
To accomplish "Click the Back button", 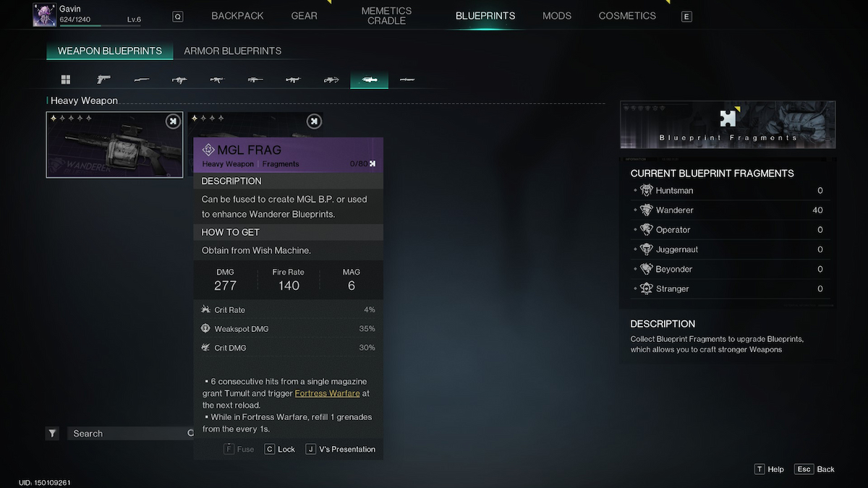I will tap(815, 469).
